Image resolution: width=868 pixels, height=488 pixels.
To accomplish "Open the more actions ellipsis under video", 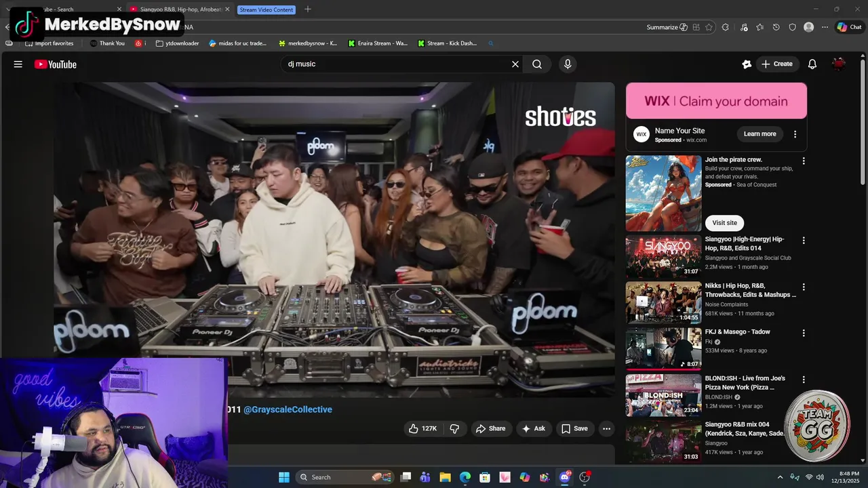I will coord(607,428).
